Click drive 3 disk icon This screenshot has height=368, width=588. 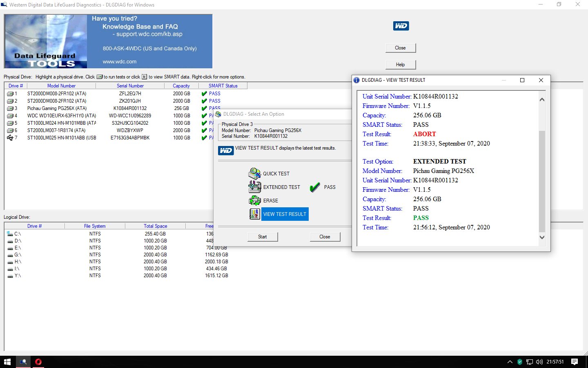coord(10,108)
